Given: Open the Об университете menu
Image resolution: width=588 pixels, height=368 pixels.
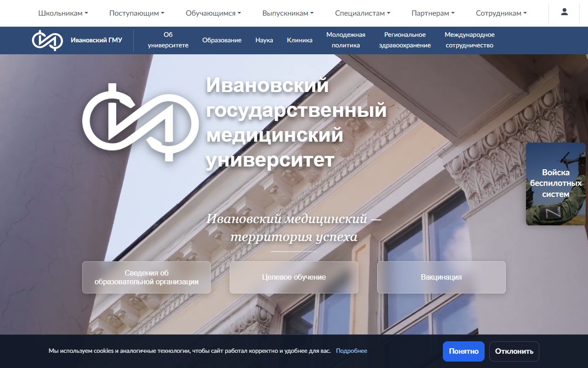Looking at the screenshot, I should 168,40.
